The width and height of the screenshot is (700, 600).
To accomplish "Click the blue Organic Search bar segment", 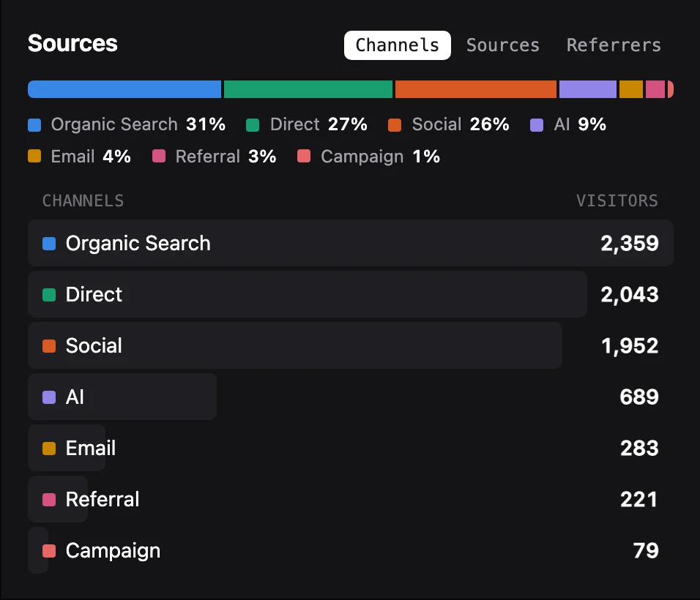I will click(124, 89).
